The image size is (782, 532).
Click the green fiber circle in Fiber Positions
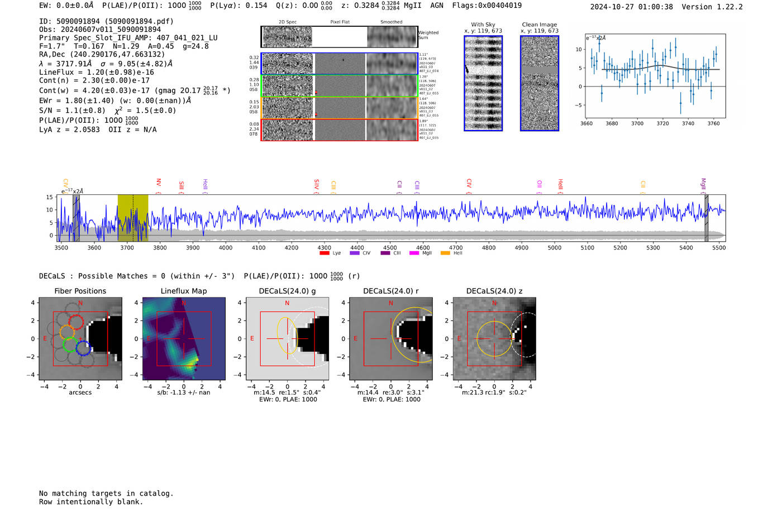click(70, 344)
